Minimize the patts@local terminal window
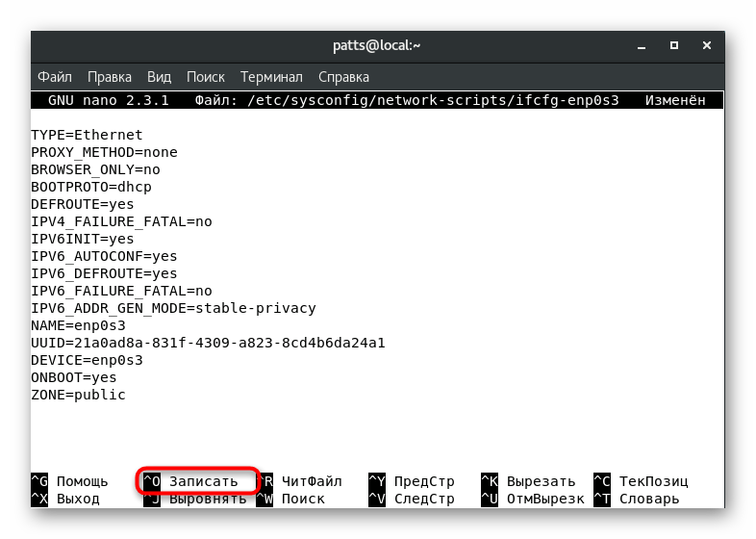This screenshot has height=539, width=756. point(642,46)
